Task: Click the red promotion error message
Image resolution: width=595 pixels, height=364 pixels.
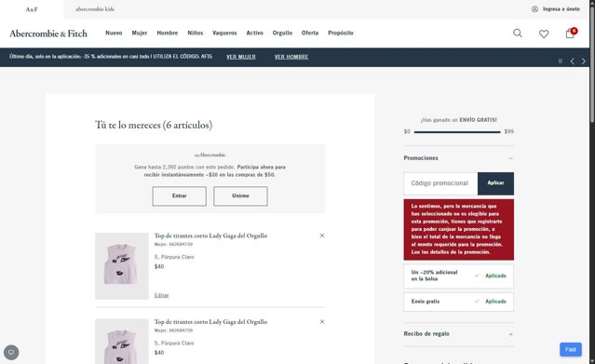Action: pyautogui.click(x=459, y=230)
